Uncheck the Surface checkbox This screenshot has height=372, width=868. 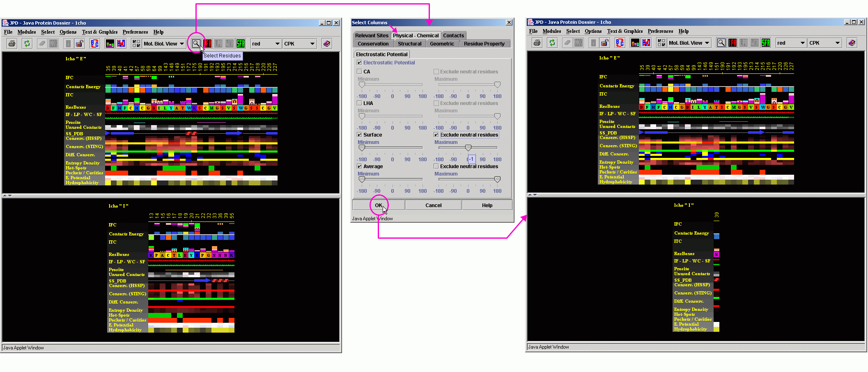point(360,135)
